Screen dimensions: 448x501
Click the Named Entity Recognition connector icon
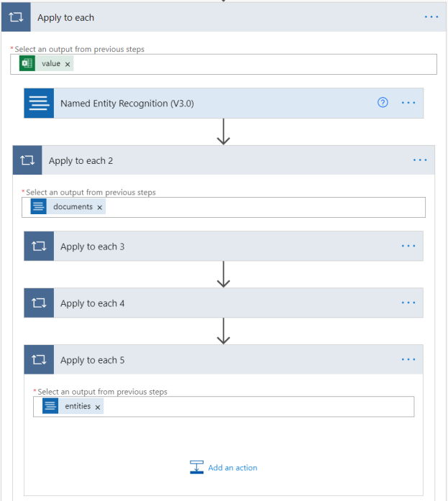(39, 103)
